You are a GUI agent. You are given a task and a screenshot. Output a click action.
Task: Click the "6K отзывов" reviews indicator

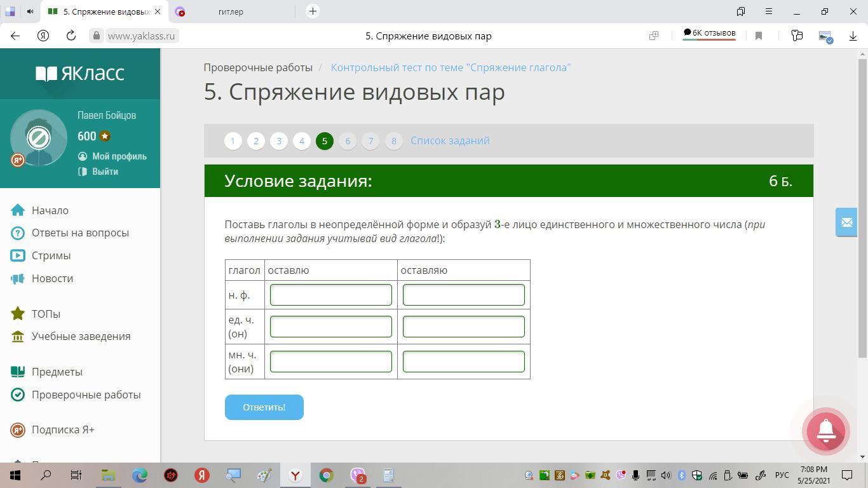[709, 34]
